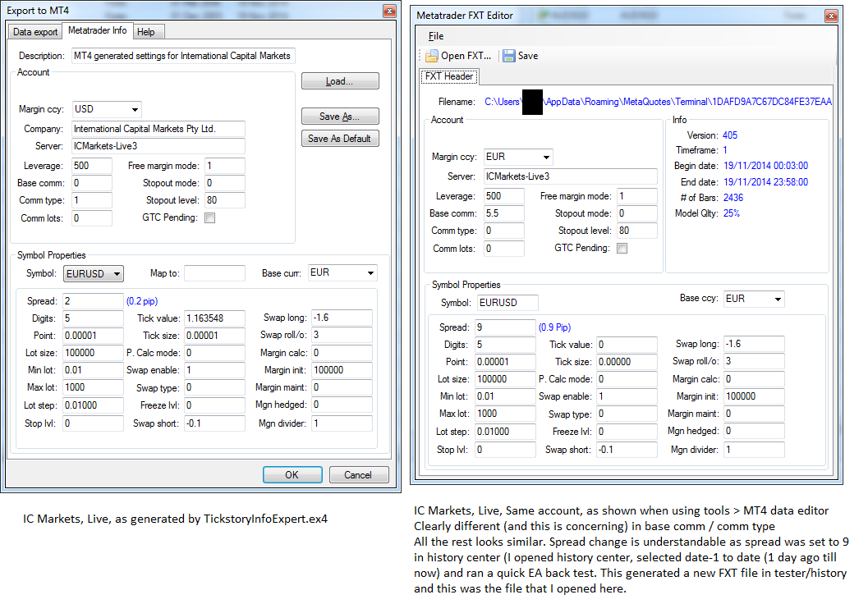The height and width of the screenshot is (613, 868).
Task: Click Mgn divider field in FXT Editor
Action: tap(754, 451)
